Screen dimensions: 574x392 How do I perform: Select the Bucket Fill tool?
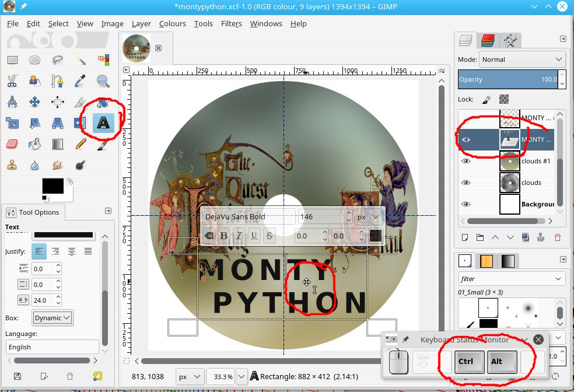[35, 143]
